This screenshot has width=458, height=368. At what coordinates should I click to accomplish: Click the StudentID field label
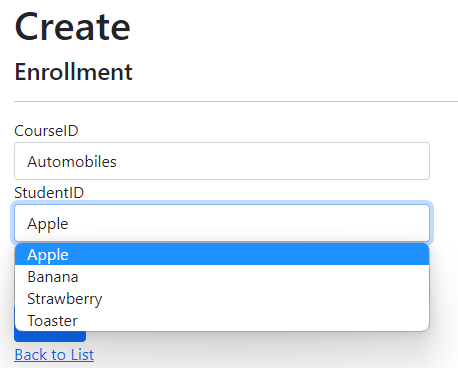pyautogui.click(x=49, y=193)
